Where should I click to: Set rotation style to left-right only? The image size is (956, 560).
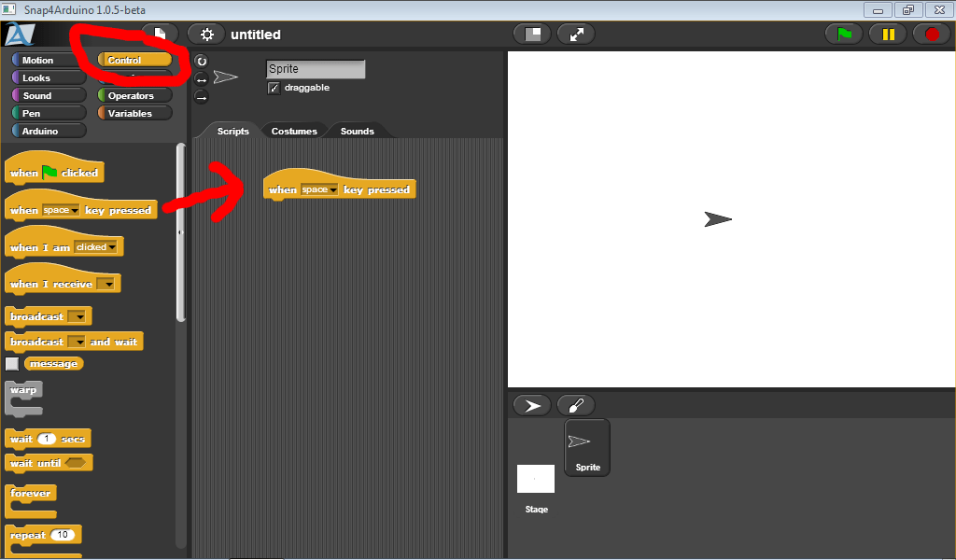coord(202,79)
